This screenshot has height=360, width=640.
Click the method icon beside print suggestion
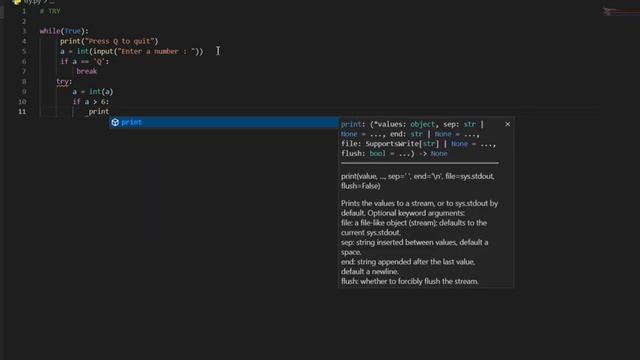tap(115, 122)
